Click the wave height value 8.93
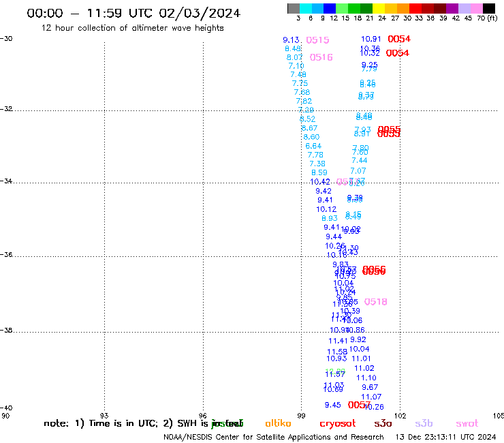The width and height of the screenshot is (504, 443). 330,218
